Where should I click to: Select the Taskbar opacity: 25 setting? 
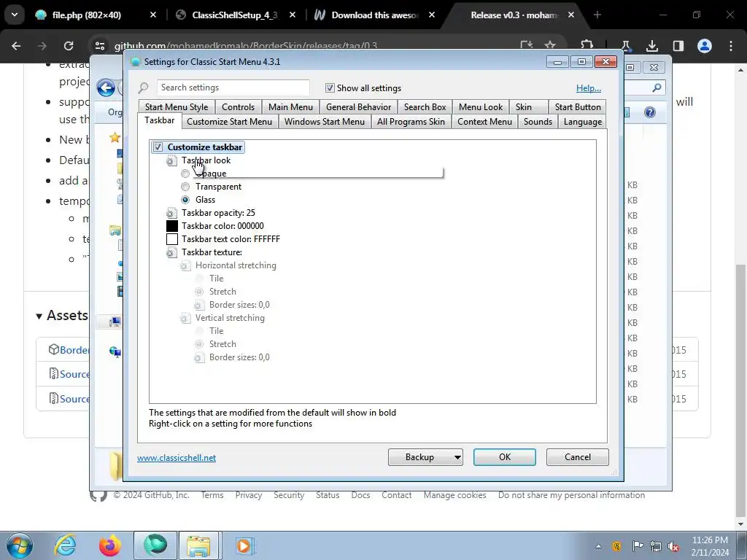tap(218, 213)
